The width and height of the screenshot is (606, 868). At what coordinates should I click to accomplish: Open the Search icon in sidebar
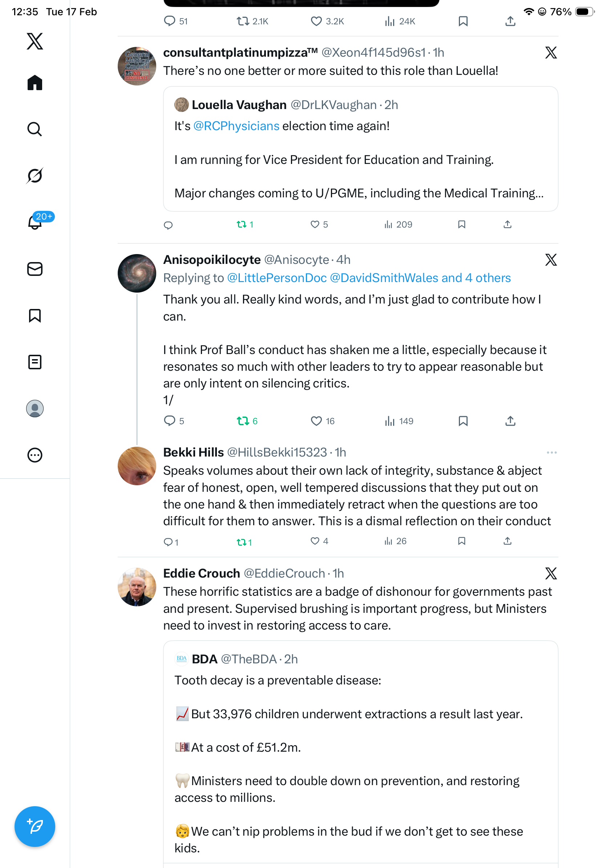click(x=35, y=129)
